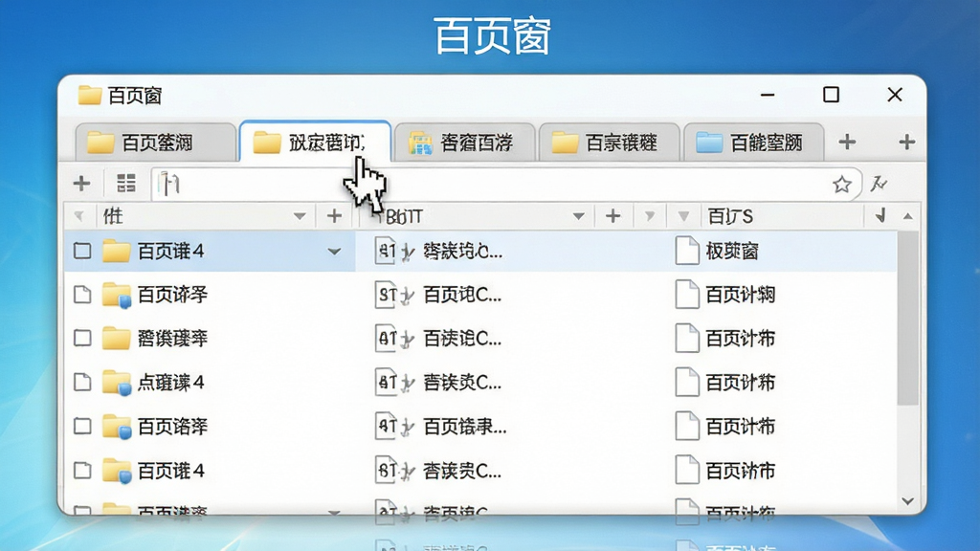Click the blank document icon beside 百页讷市

pyautogui.click(x=687, y=471)
